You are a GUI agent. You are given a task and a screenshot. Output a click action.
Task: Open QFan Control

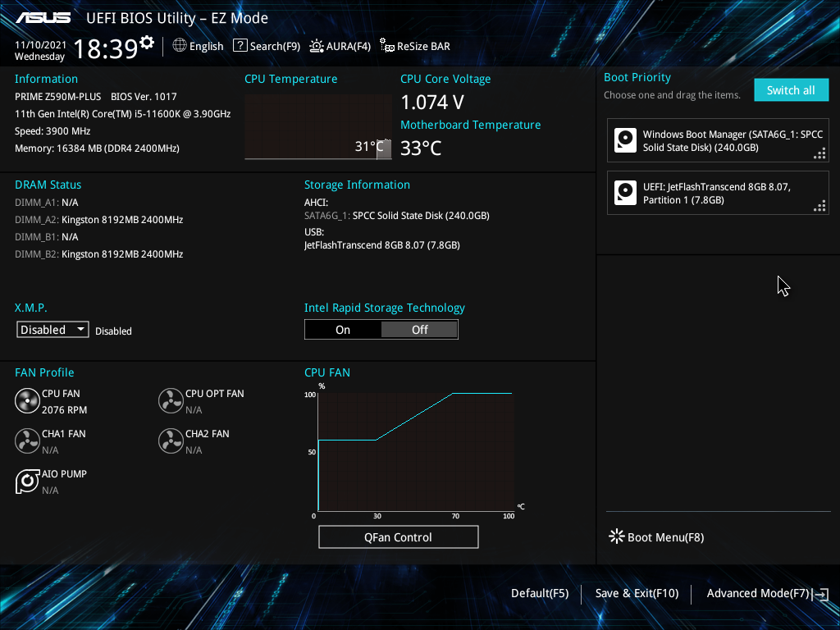pos(398,536)
